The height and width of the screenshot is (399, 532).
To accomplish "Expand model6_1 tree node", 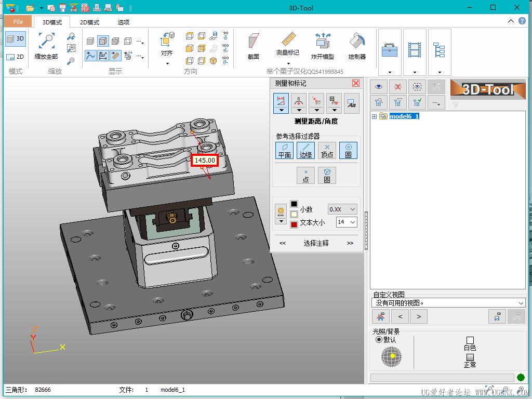I will pos(374,116).
